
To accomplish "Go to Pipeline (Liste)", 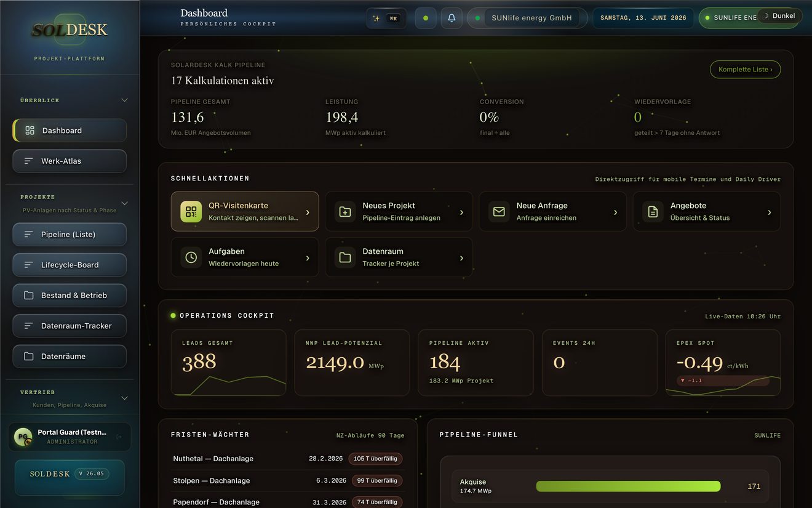I will (x=70, y=234).
